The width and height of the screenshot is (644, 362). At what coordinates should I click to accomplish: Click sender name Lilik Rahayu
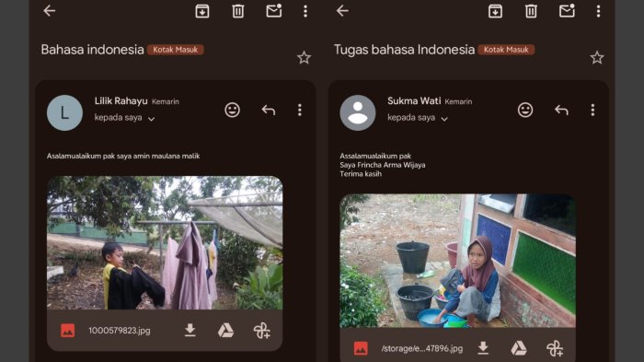[121, 100]
